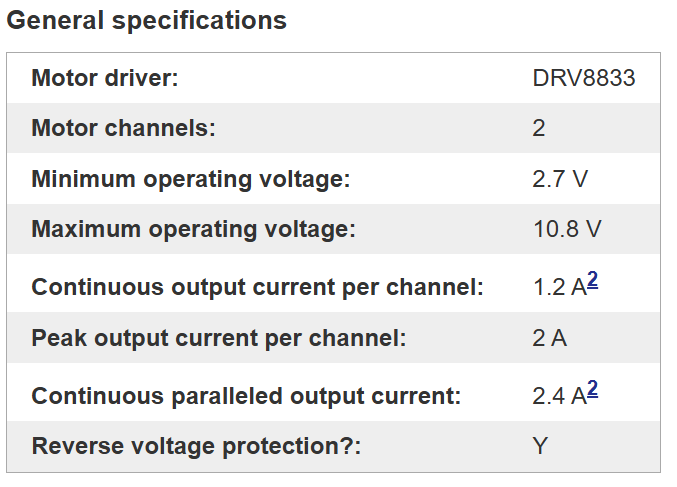Select the 2.4 A current value
The image size is (677, 487).
pos(558,396)
